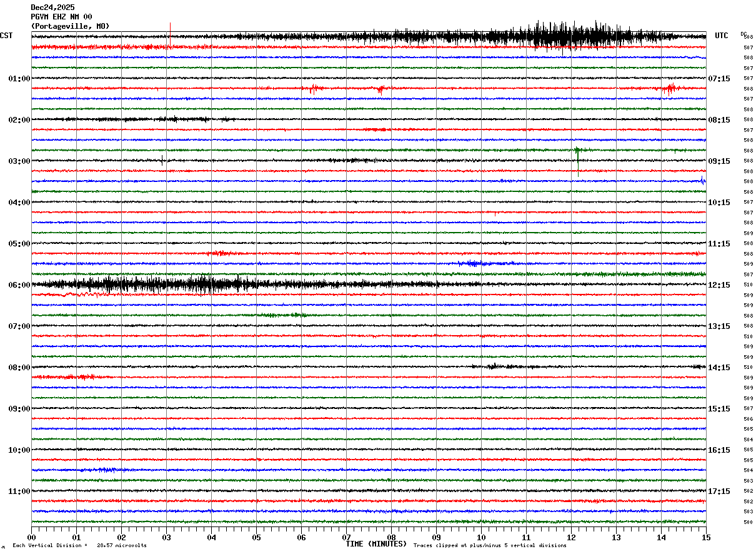Click the 10:15 UTC time label
The width and height of the screenshot is (756, 554).
point(719,203)
